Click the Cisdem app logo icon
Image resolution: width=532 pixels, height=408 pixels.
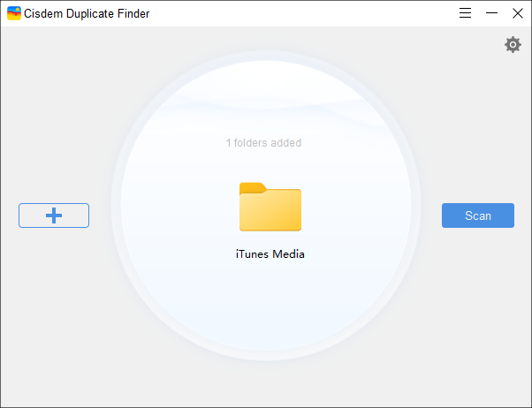13,13
